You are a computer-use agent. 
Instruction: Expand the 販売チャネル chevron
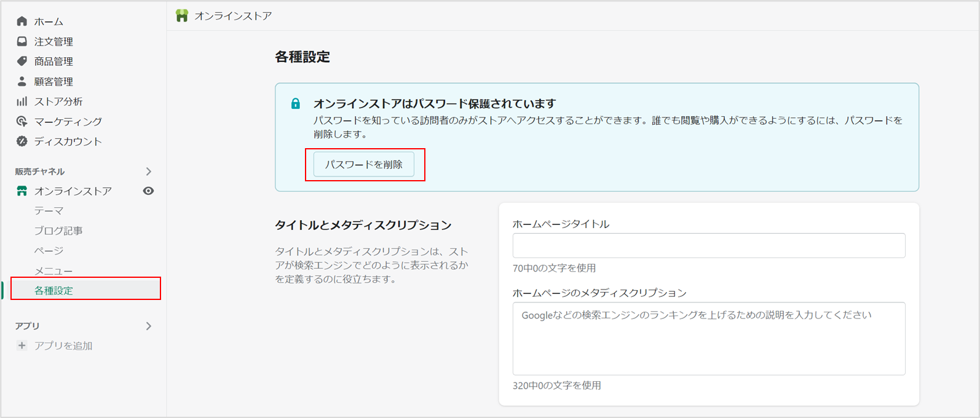pos(148,172)
